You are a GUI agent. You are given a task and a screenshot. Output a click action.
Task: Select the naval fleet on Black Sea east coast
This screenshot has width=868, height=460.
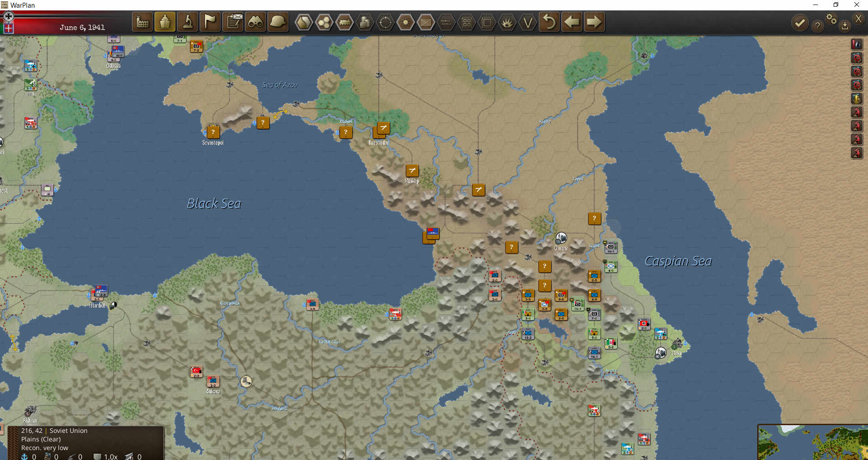(433, 233)
